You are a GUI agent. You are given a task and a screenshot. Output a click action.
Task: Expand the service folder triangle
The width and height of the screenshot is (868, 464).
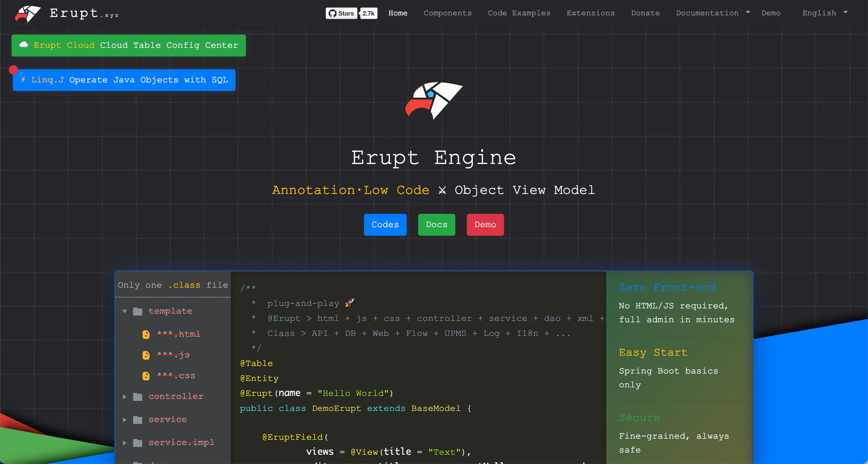pyautogui.click(x=125, y=420)
